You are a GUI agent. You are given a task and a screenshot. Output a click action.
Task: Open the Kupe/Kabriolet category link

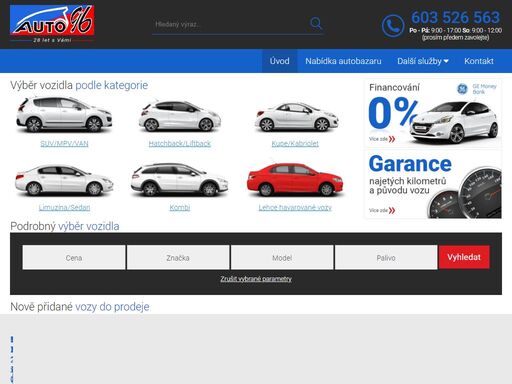pos(295,144)
